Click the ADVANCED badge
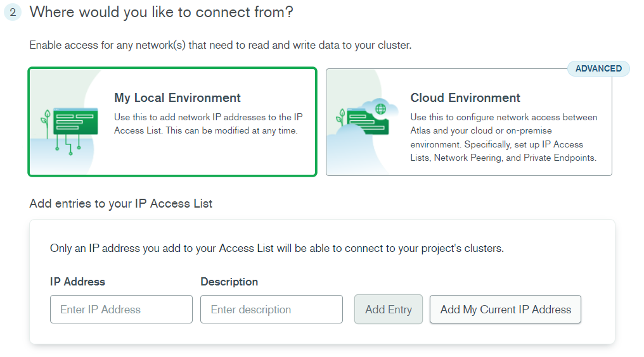Viewport: 644px width, 357px height. (598, 68)
